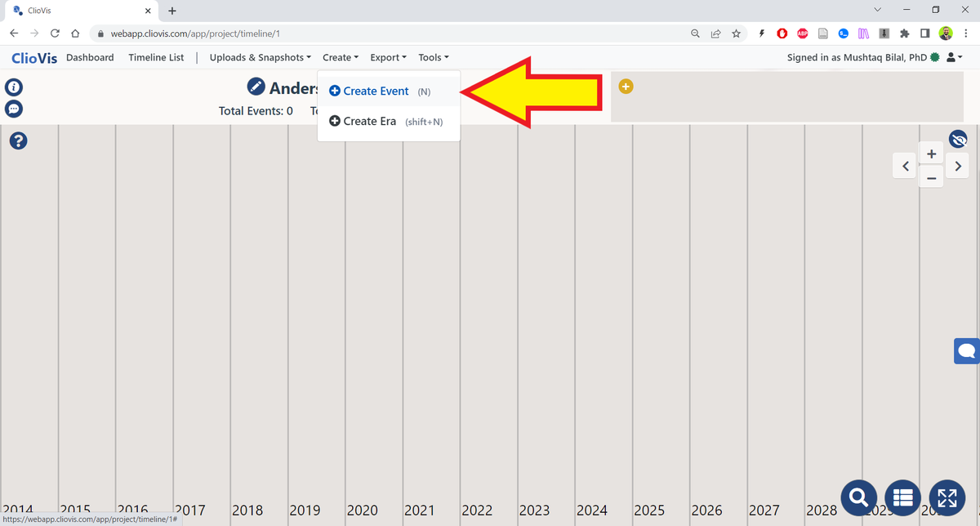Toggle fullscreen expand round button

pyautogui.click(x=947, y=497)
